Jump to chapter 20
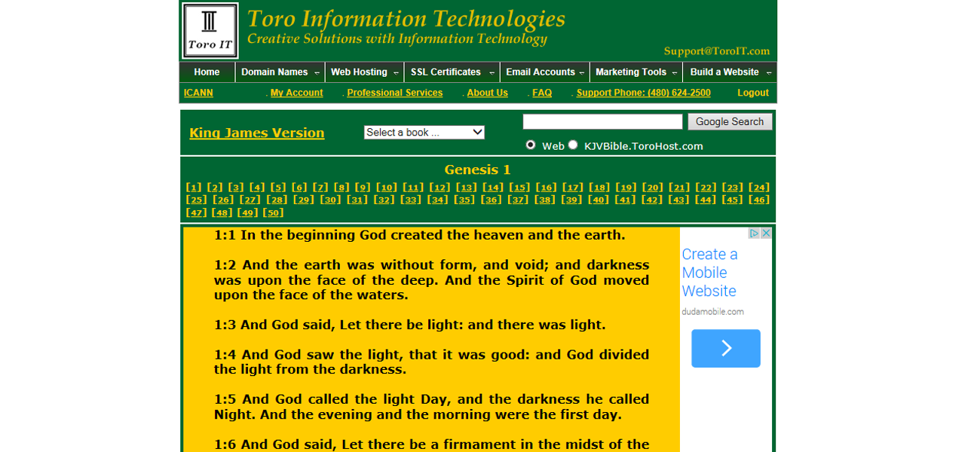The image size is (980, 452). [653, 188]
